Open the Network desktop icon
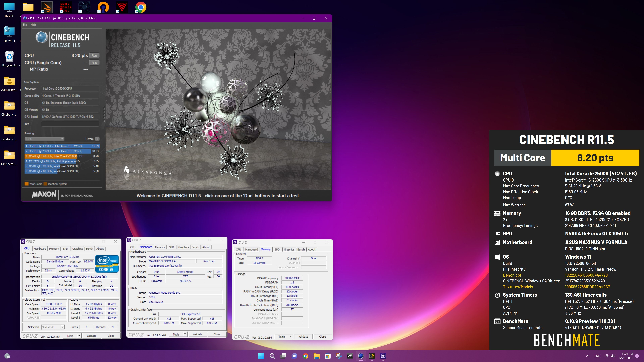The height and width of the screenshot is (362, 644). click(x=9, y=34)
